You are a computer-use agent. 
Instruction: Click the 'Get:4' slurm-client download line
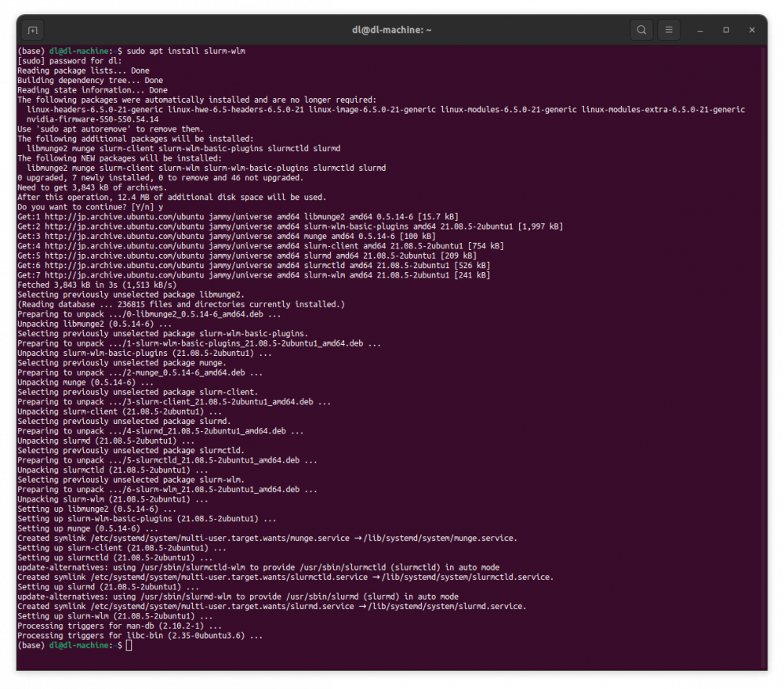point(260,246)
